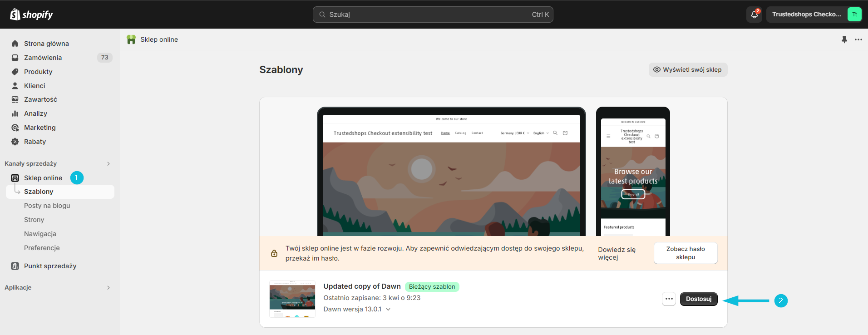Click Wyświetl swój sklep button
Screen dimensions: 868x335
687,70
